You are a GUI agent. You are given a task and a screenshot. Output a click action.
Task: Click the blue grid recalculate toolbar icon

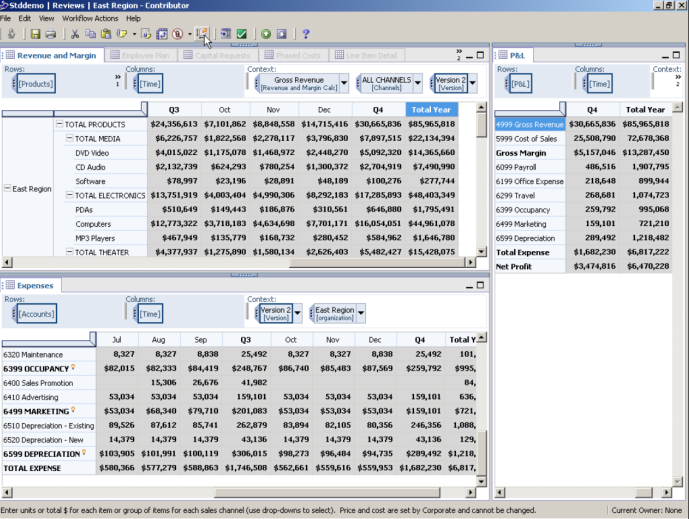click(162, 34)
